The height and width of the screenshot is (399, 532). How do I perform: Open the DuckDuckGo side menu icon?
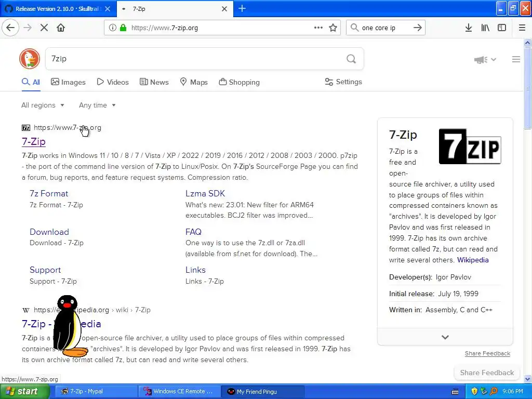pyautogui.click(x=516, y=59)
